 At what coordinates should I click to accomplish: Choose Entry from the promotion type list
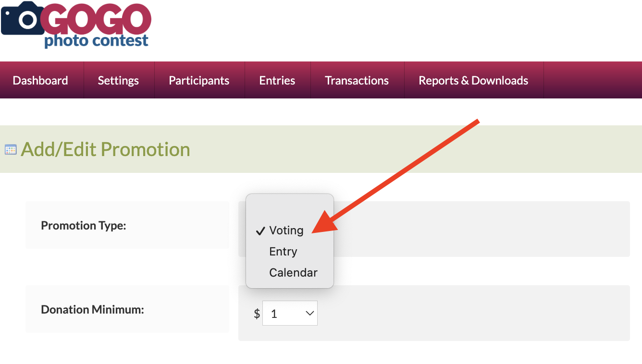click(283, 252)
